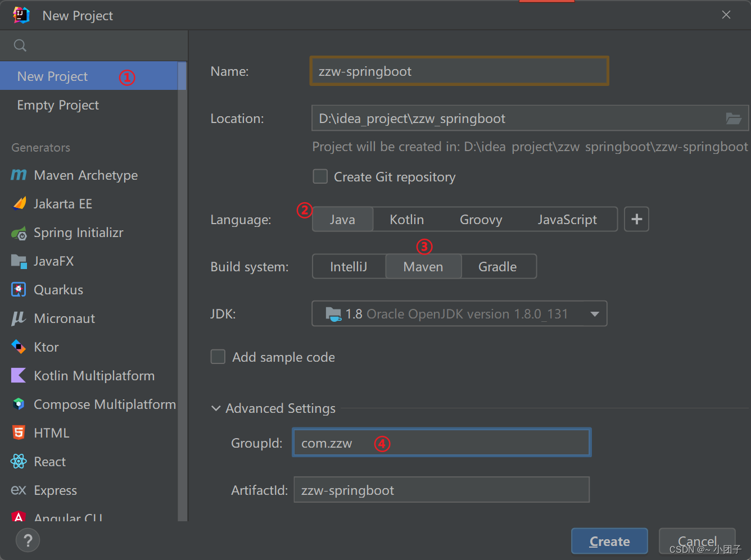Click the IntelliJ IDEA logo in title bar
Viewport: 751px width, 560px height.
click(21, 15)
